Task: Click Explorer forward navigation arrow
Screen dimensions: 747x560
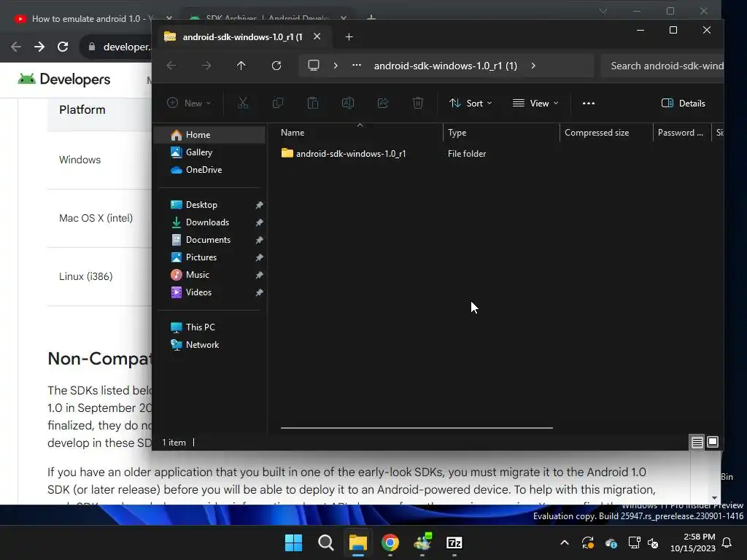Action: (206, 66)
